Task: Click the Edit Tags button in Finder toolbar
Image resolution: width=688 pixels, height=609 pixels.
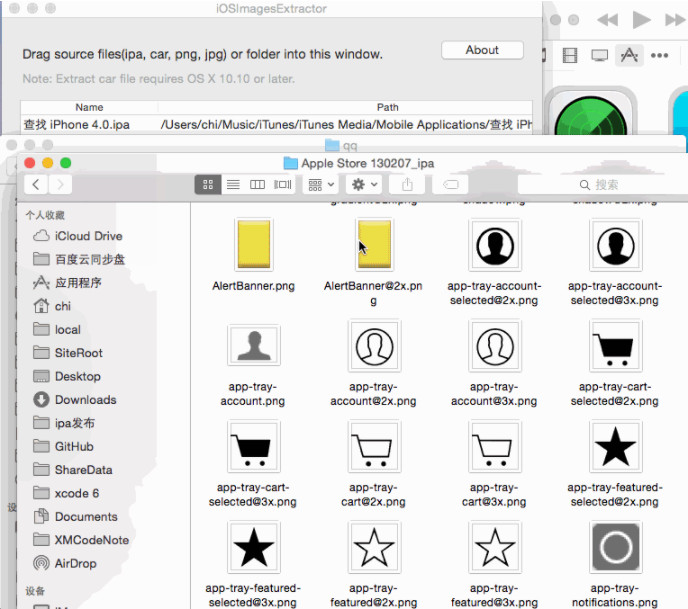Action: pos(451,184)
